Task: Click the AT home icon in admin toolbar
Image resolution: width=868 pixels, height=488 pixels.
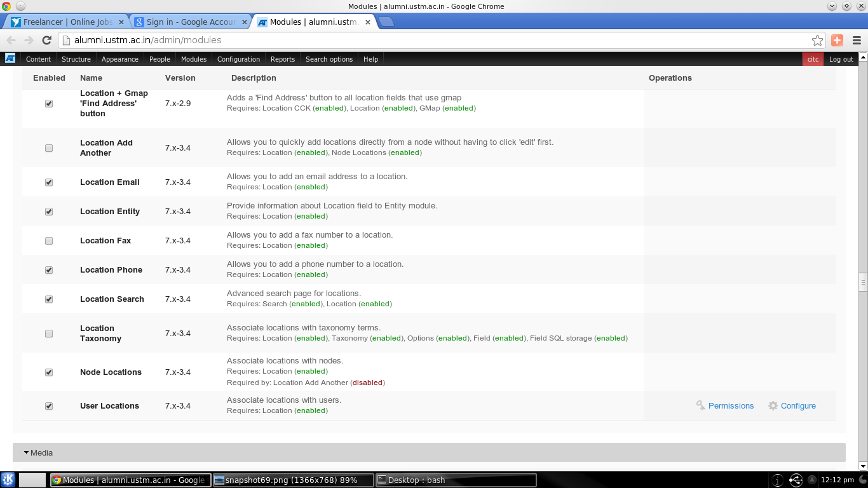Action: [10, 58]
